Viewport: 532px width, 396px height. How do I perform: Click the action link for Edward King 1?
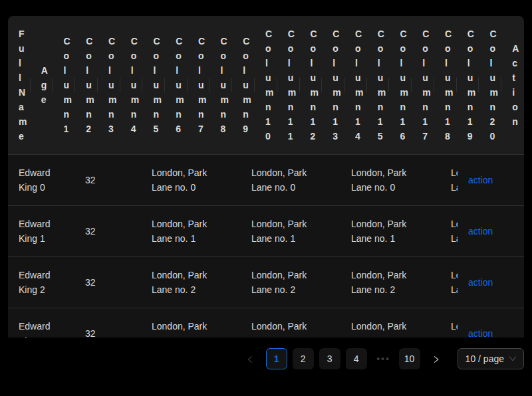[x=480, y=231]
